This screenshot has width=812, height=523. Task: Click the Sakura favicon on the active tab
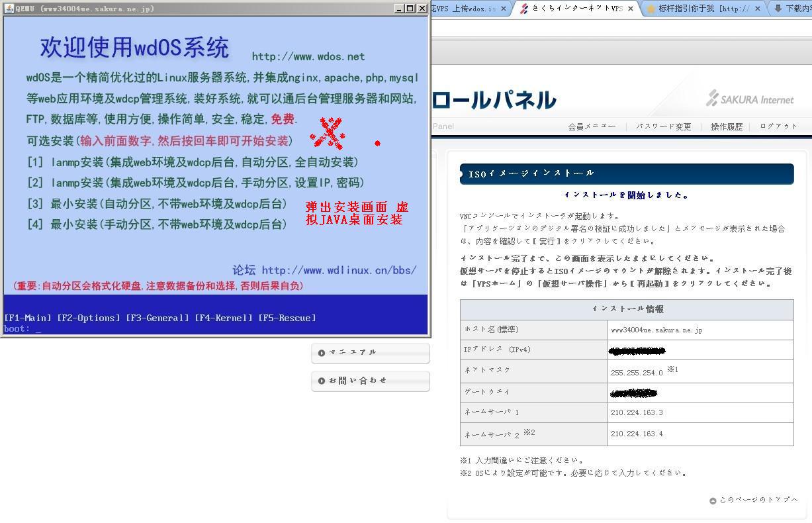coord(524,9)
